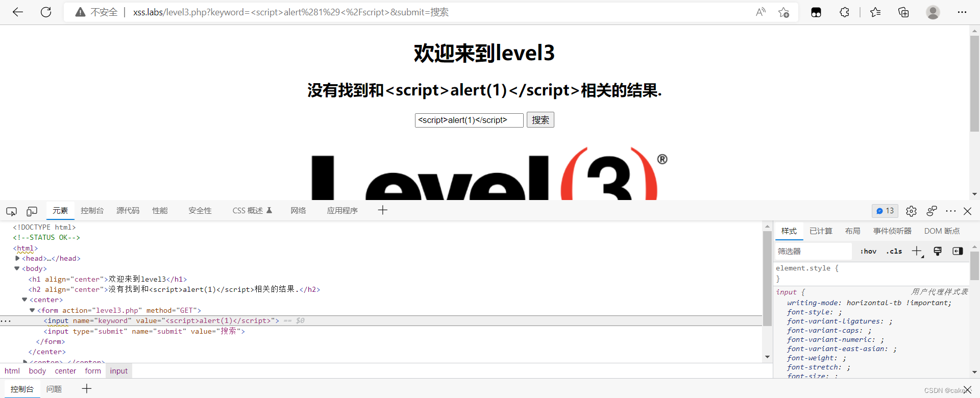Select the 样式 sidebar tab

point(789,231)
